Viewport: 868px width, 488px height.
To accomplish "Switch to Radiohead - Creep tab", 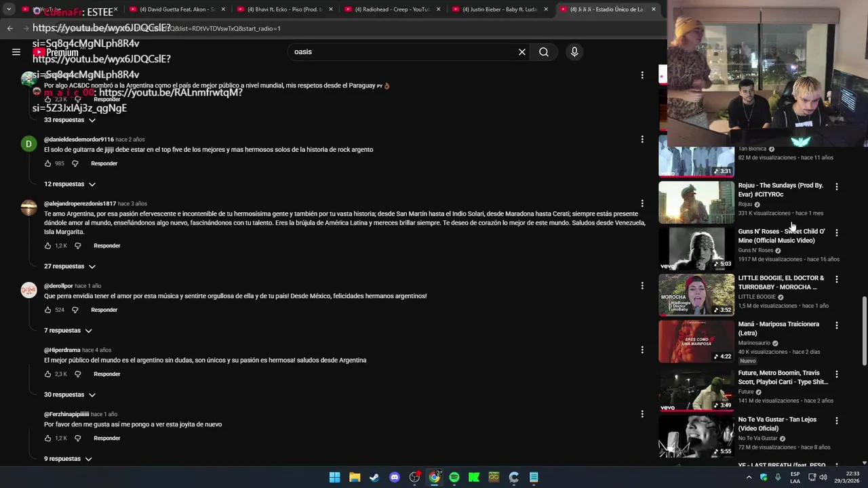I will pyautogui.click(x=393, y=9).
